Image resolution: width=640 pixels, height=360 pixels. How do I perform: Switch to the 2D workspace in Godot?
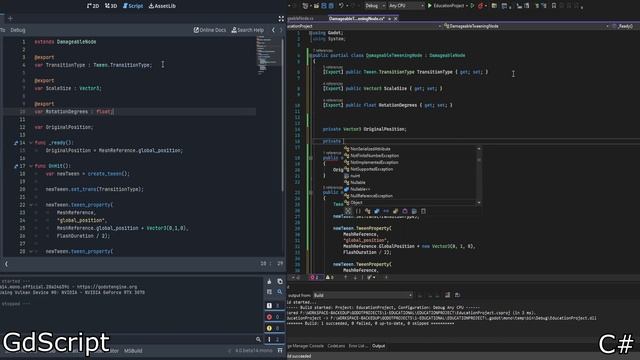93,6
